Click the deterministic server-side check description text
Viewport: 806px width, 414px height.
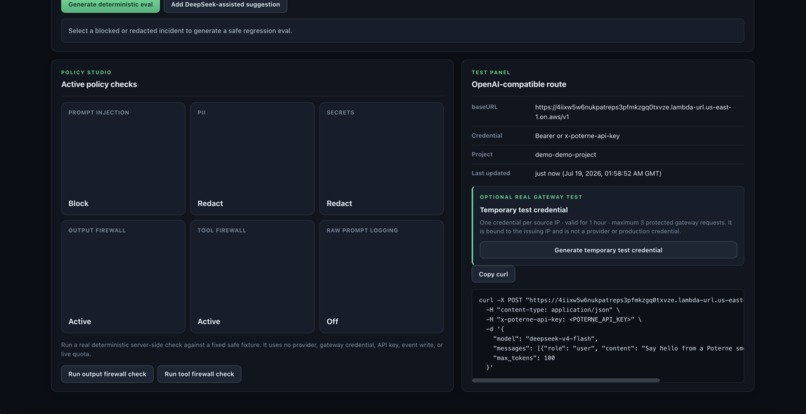tap(252, 350)
